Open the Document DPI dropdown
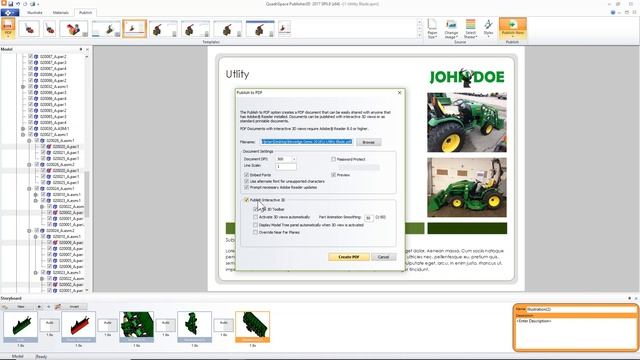The image size is (640, 360). click(x=294, y=159)
